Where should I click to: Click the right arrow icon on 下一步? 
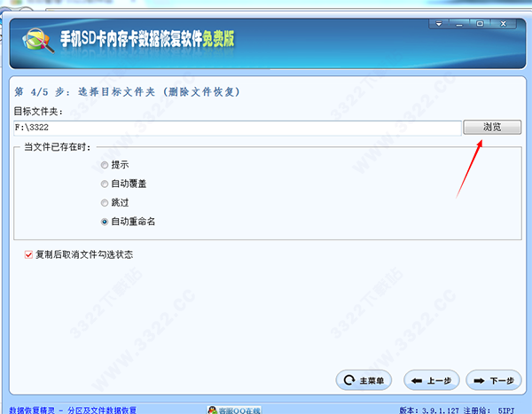(479, 380)
